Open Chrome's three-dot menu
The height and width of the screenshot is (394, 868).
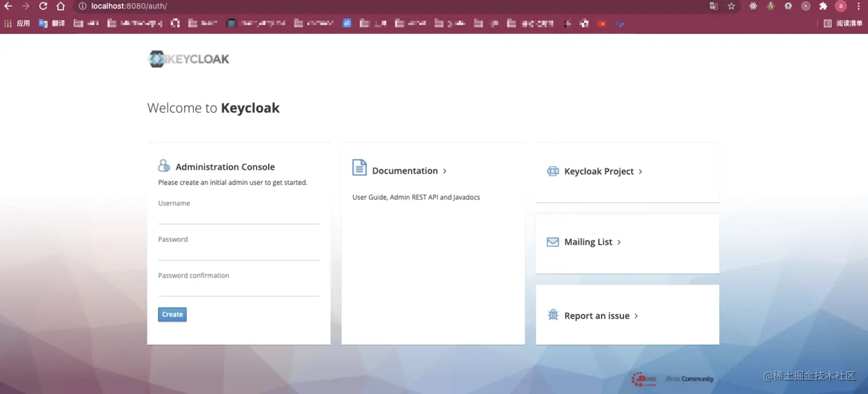point(859,6)
